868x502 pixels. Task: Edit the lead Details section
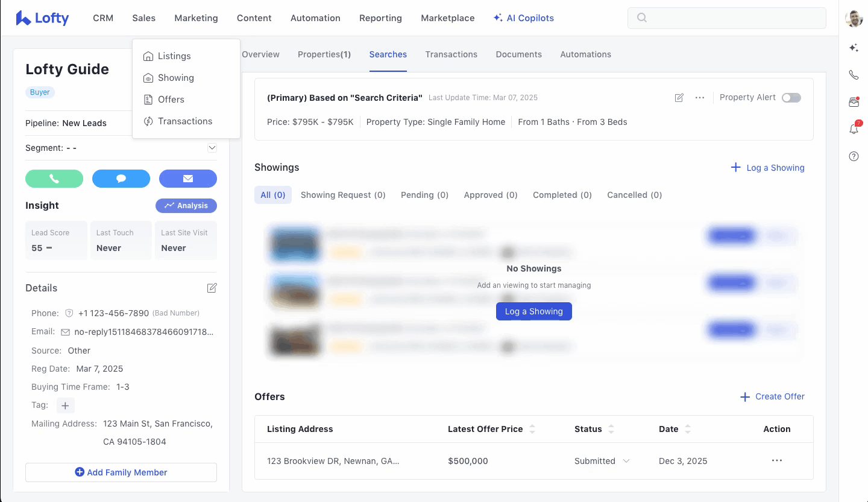212,288
